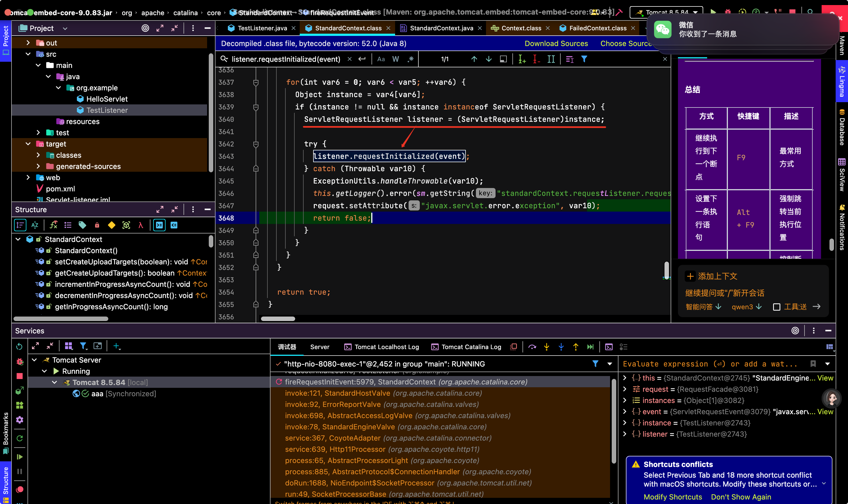Image resolution: width=848 pixels, height=504 pixels.
Task: Click Modify Shortcuts link
Action: tap(672, 497)
